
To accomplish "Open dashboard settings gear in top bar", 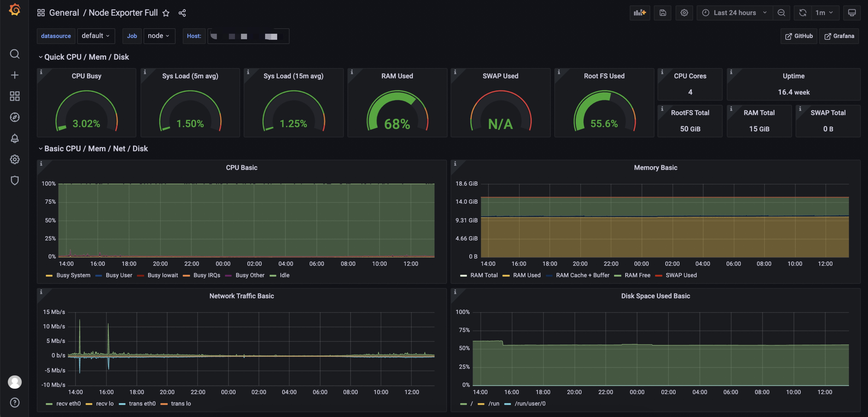I will (684, 13).
